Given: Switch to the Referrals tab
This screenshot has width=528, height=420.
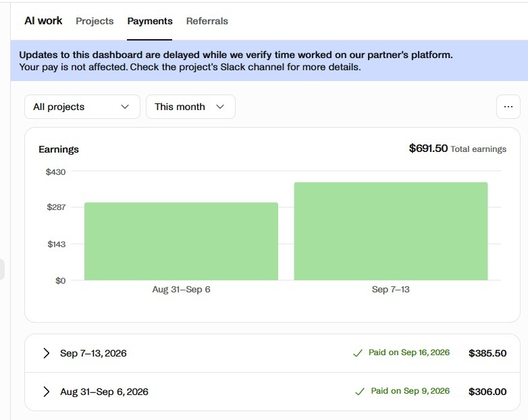Looking at the screenshot, I should pyautogui.click(x=207, y=21).
